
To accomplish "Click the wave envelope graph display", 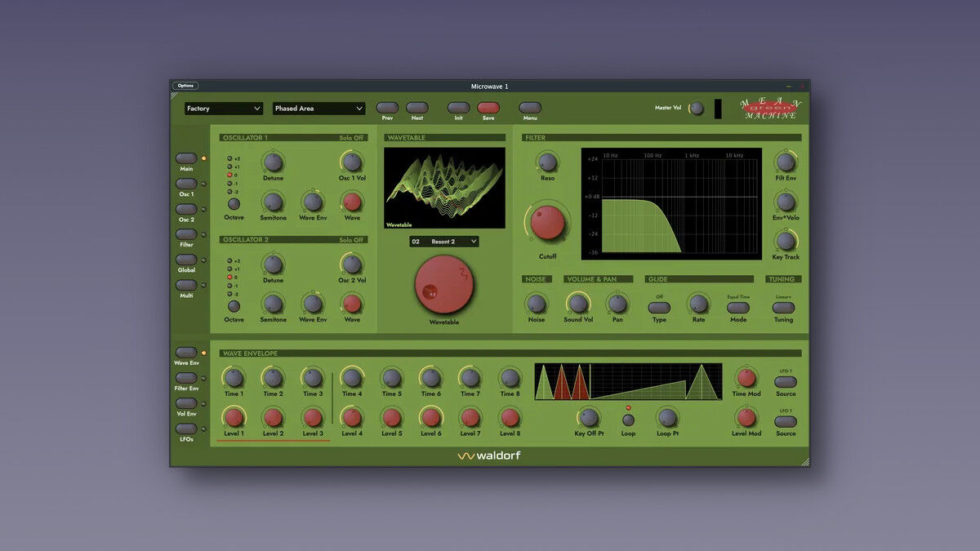I will [x=628, y=381].
